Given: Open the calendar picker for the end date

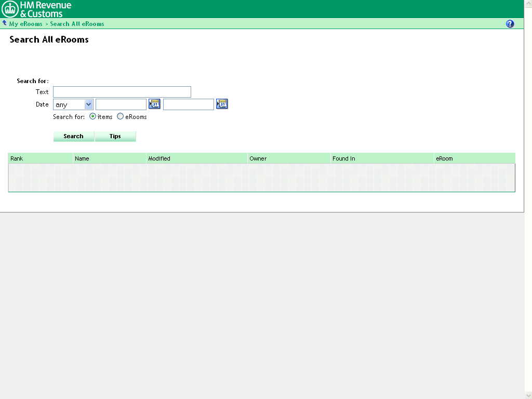Looking at the screenshot, I should (x=222, y=104).
